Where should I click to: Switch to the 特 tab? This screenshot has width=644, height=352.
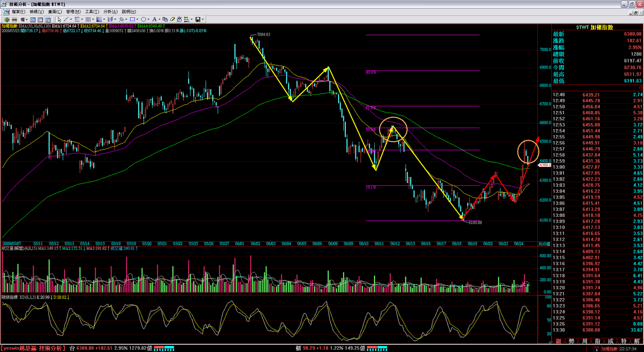[623, 341]
